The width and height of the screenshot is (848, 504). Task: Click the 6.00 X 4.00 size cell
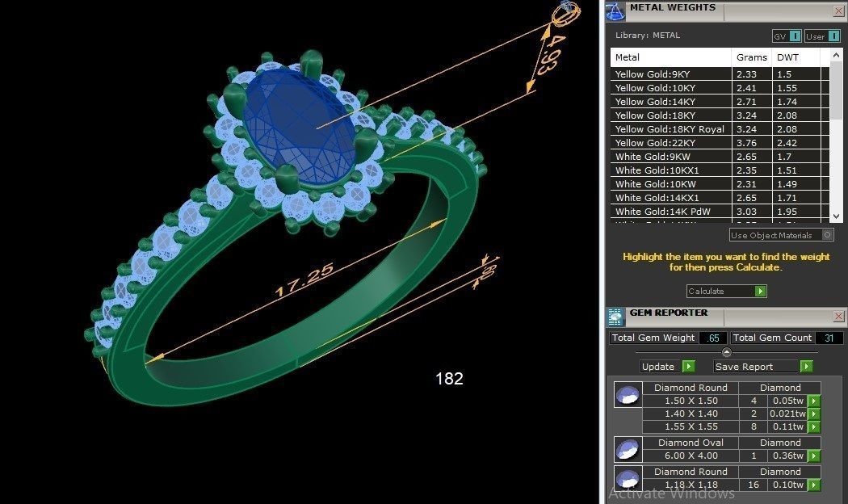click(691, 456)
